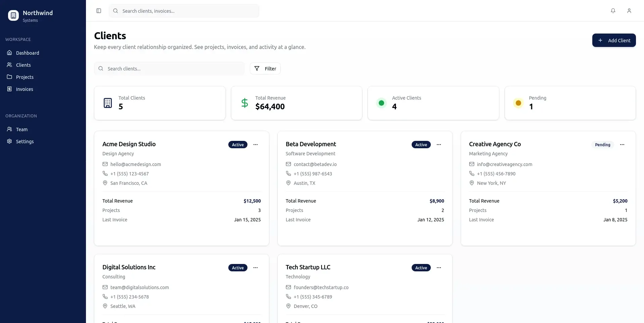Collapse the sidebar with the panel toggle icon

[98, 11]
